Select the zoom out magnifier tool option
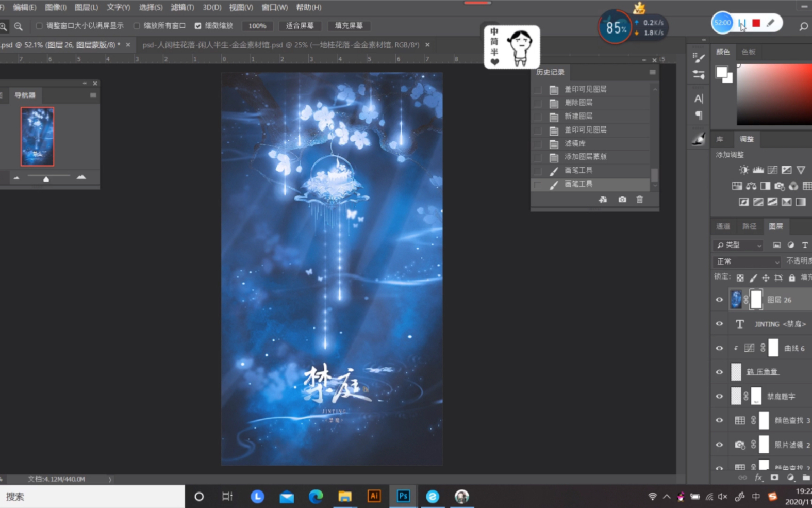This screenshot has height=508, width=812. tap(19, 26)
